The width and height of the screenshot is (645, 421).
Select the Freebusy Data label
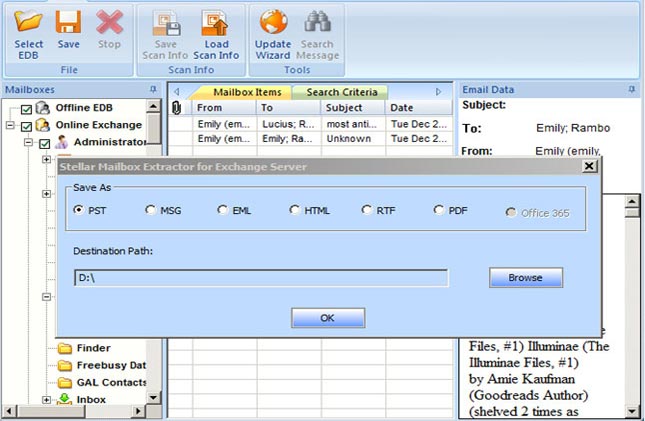pos(111,365)
